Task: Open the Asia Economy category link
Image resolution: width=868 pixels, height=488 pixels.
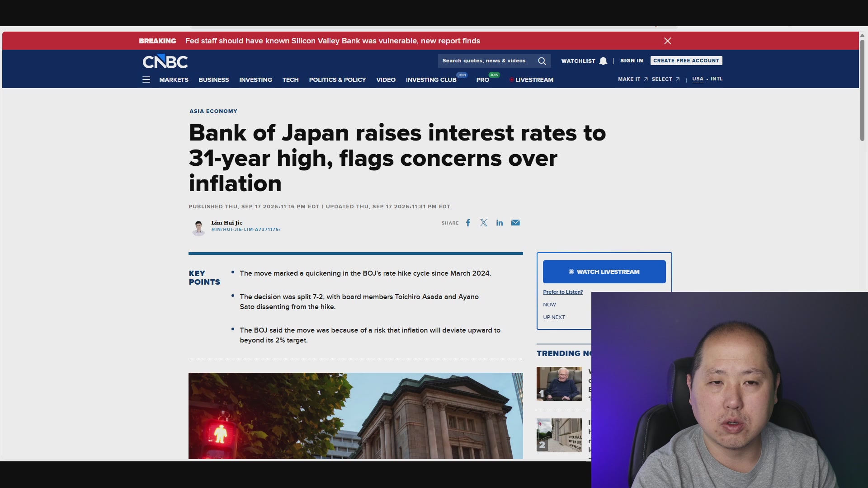Action: (x=213, y=111)
